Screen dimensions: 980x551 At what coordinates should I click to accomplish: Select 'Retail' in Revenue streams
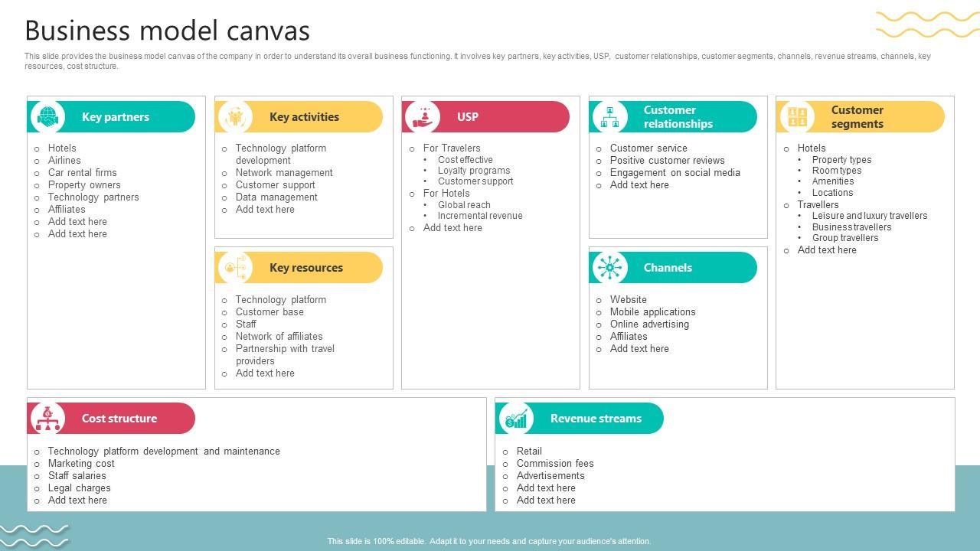[529, 452]
